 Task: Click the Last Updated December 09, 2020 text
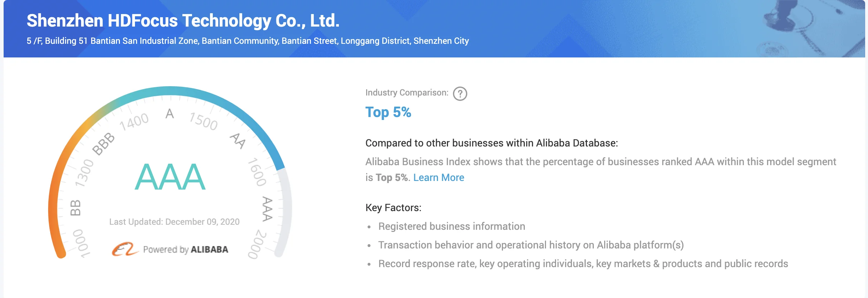click(174, 222)
